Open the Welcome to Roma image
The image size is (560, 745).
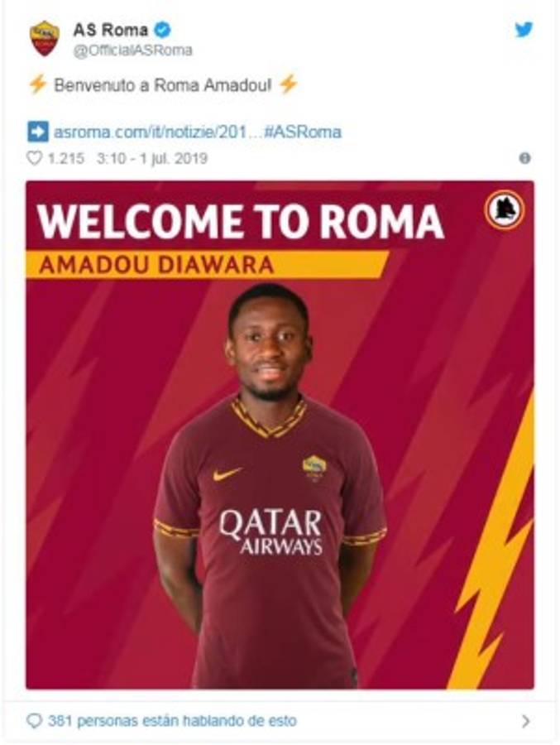click(280, 435)
